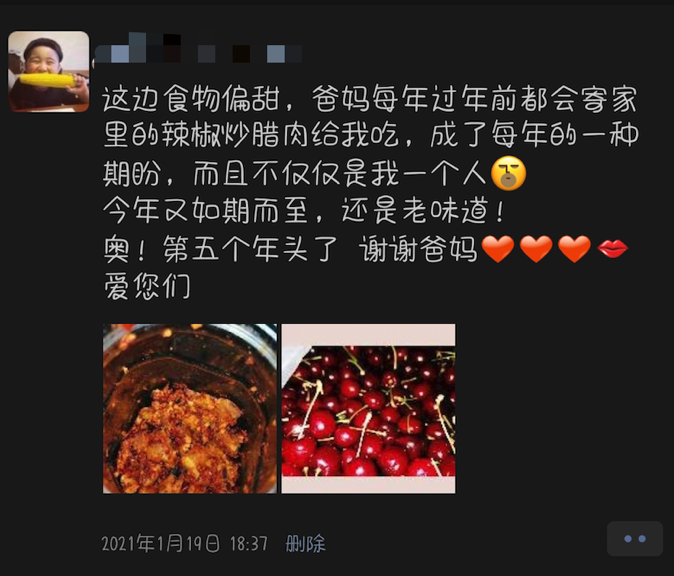Screen dimensions: 674x576
Task: Click the text line starting 这边食物偏甜
Action: click(370, 99)
